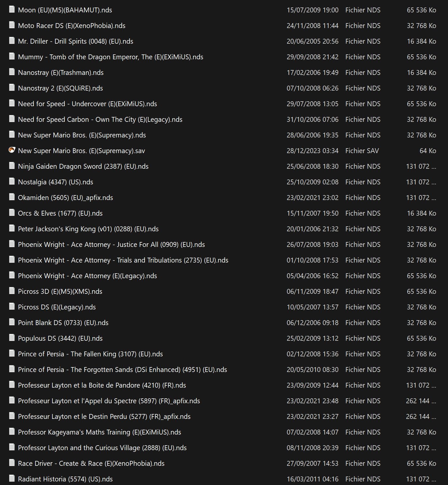Click the size 65 536 Ko in the Need for Speed - Undercover row

[421, 104]
